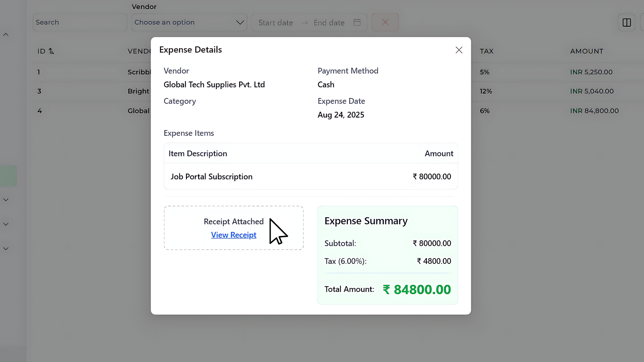Select row ID 4 in the table
The width and height of the screenshot is (644, 362).
tap(40, 111)
